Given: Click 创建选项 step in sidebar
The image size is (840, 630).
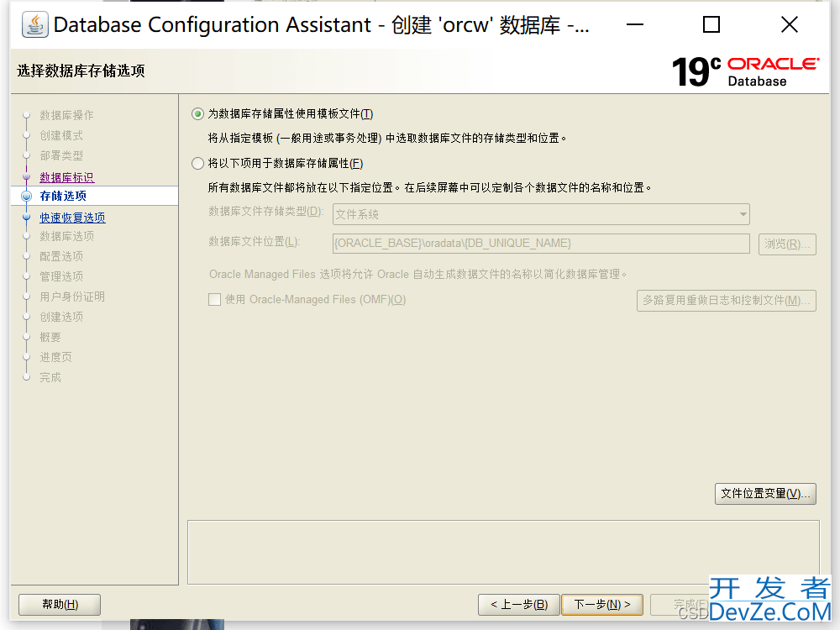Looking at the screenshot, I should click(61, 318).
